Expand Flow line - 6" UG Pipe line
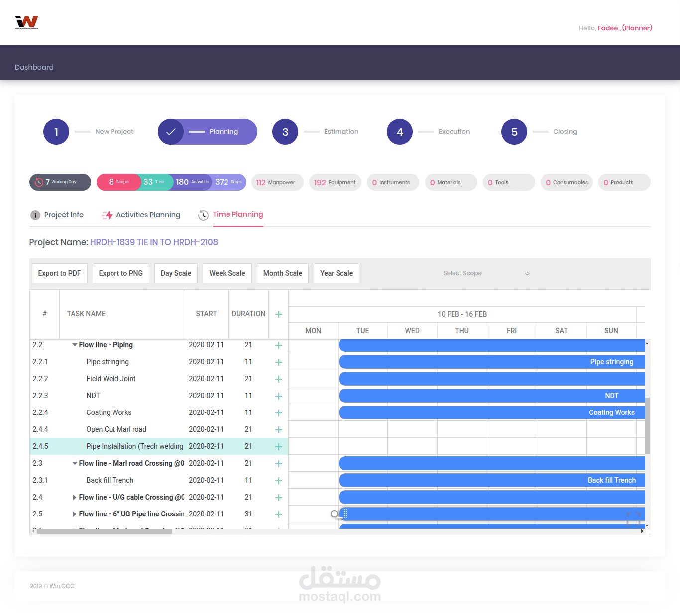The height and width of the screenshot is (616, 680). [x=75, y=514]
